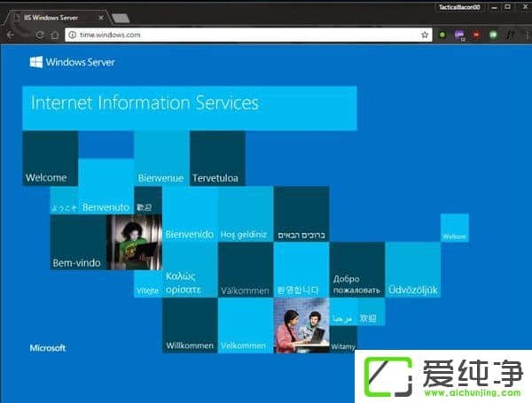Click the Velkommen tile
Image resolution: width=532 pixels, height=403 pixels.
click(x=246, y=326)
